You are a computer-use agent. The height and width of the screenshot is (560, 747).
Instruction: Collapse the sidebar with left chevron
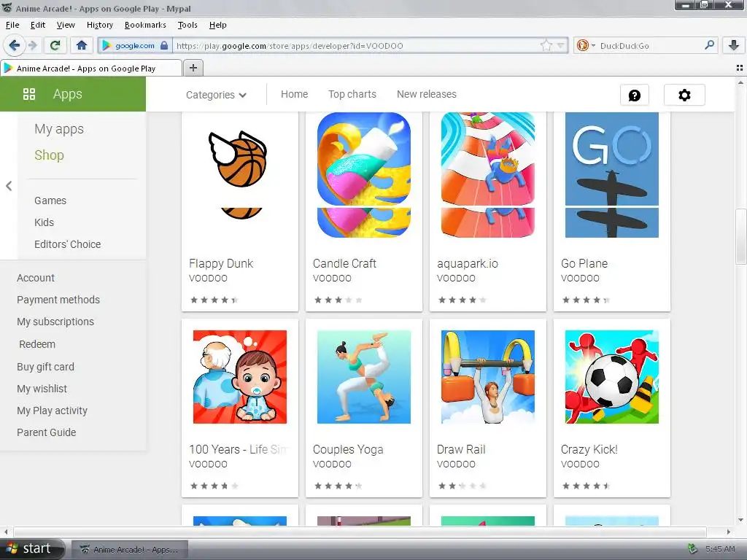coord(9,186)
